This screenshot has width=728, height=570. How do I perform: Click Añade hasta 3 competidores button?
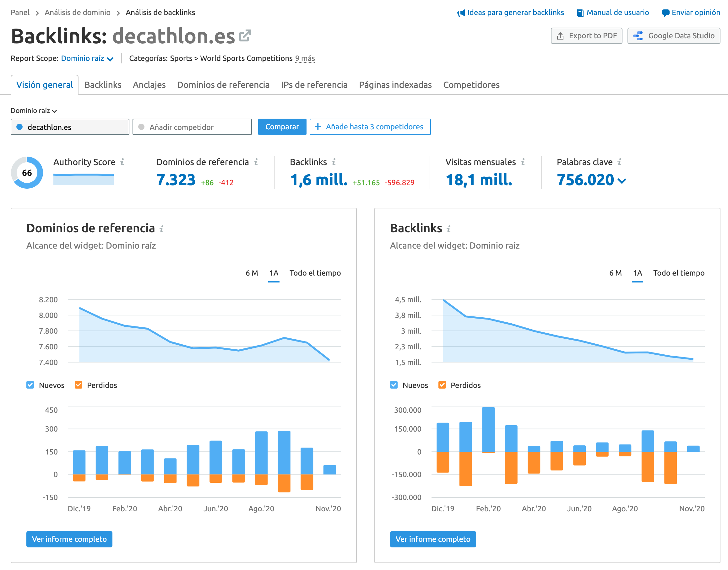[370, 127]
